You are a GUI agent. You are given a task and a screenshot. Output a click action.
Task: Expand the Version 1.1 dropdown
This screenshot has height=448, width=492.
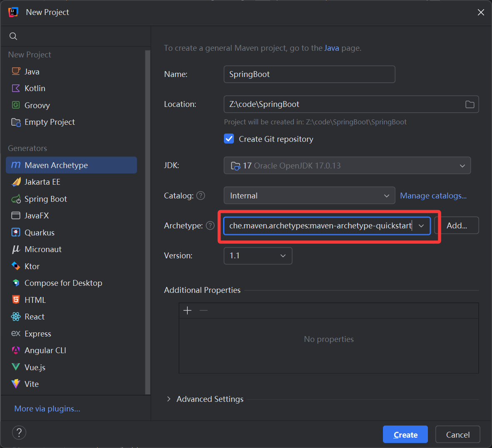click(258, 255)
